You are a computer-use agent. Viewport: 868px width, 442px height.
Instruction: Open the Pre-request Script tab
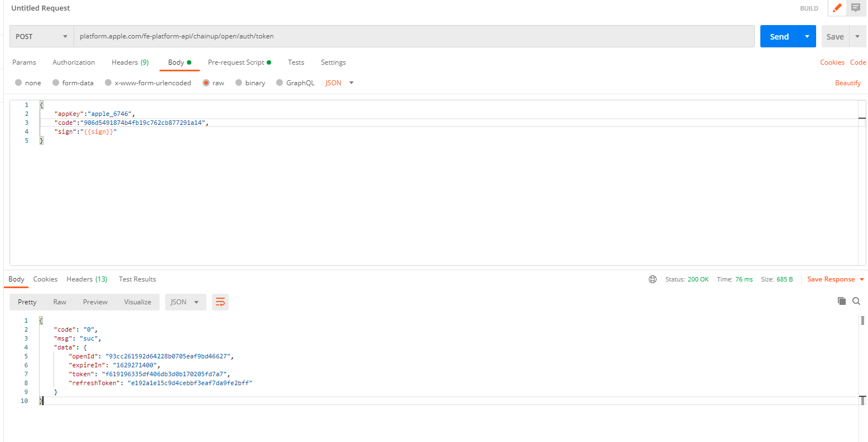[239, 62]
